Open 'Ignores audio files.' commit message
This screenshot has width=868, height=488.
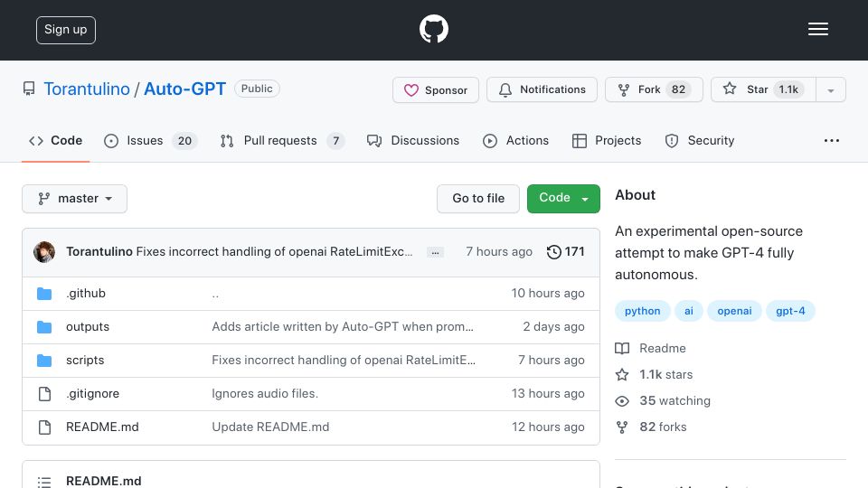pos(265,393)
